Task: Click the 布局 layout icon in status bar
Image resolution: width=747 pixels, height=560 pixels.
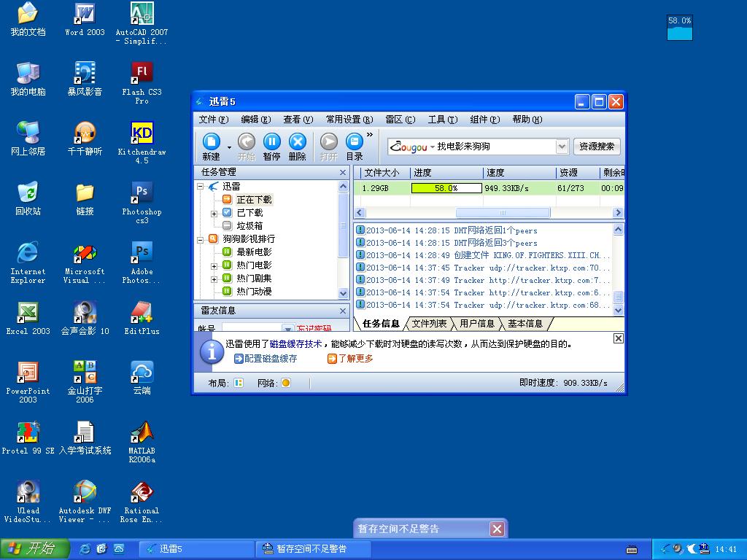Action: (239, 383)
